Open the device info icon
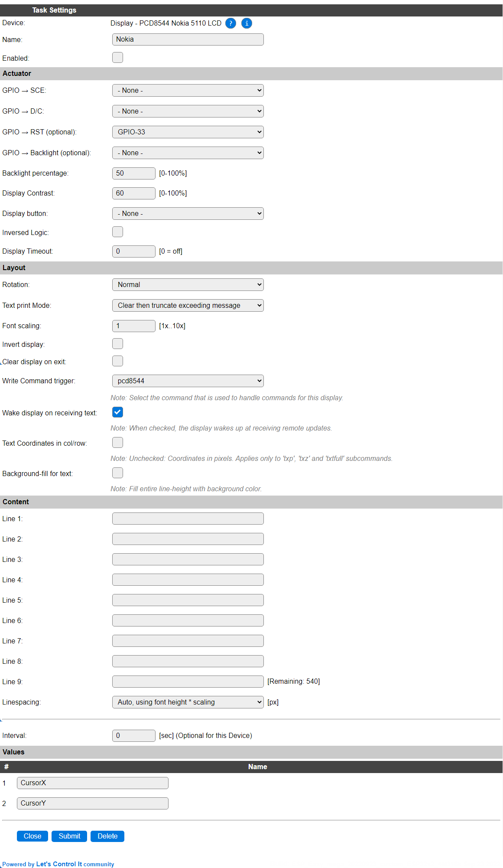Image resolution: width=503 pixels, height=868 pixels. pyautogui.click(x=247, y=23)
